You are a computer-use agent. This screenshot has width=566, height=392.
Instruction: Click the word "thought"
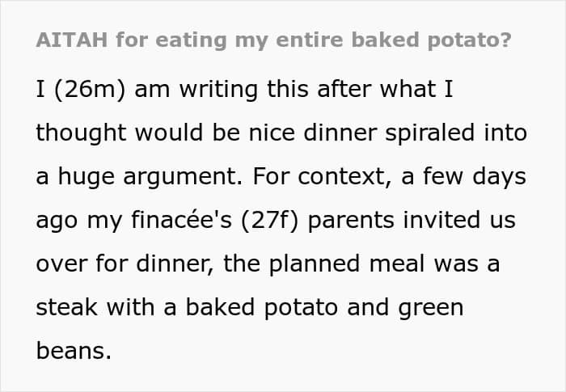click(79, 133)
